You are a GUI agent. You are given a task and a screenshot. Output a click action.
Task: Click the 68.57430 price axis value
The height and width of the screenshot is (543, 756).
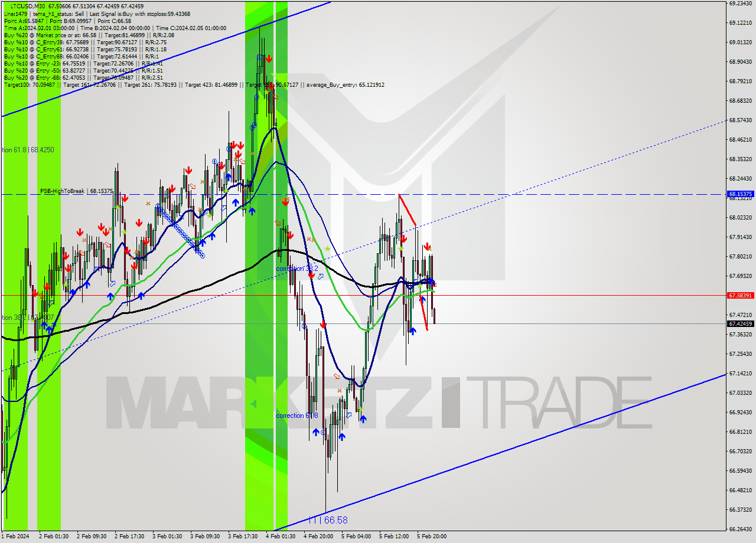[740, 120]
